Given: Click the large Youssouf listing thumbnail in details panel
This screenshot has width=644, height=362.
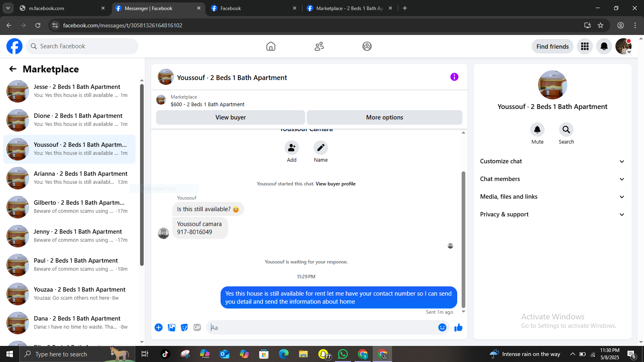Looking at the screenshot, I should [x=553, y=85].
